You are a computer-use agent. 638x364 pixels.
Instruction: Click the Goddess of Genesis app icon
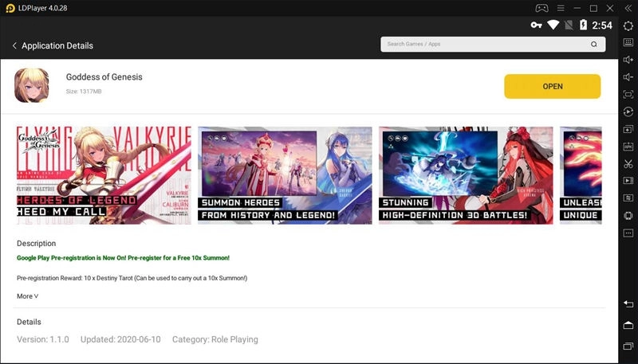pos(32,84)
